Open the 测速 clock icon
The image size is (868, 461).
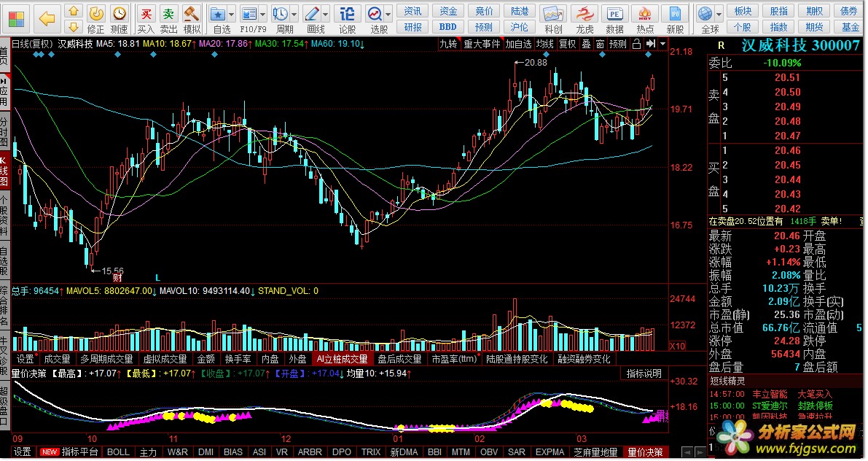click(119, 14)
